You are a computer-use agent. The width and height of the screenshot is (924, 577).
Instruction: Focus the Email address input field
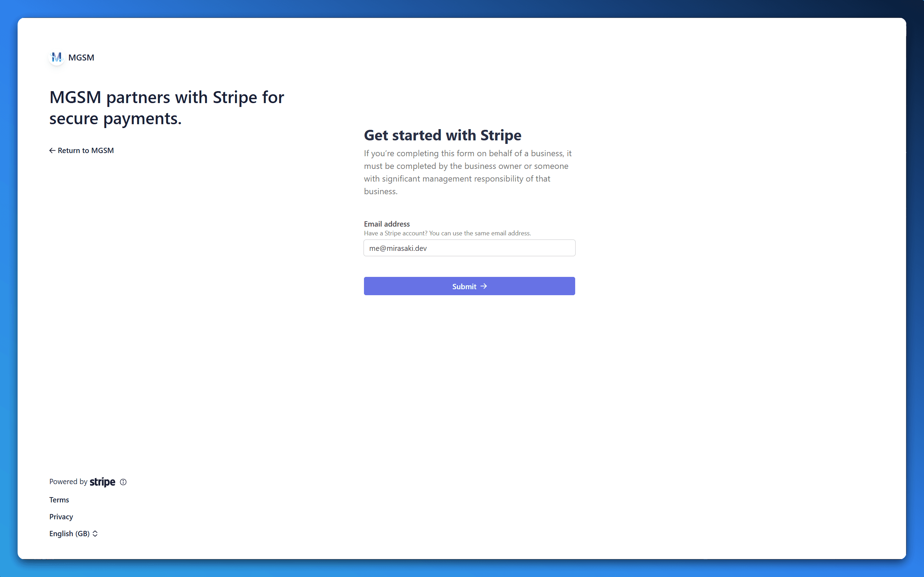(469, 248)
